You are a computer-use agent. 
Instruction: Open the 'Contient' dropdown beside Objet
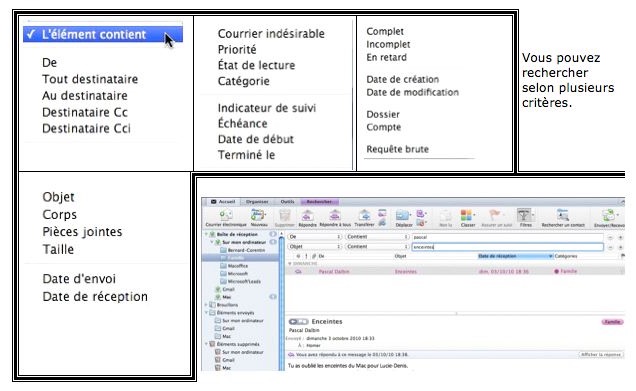[x=377, y=247]
